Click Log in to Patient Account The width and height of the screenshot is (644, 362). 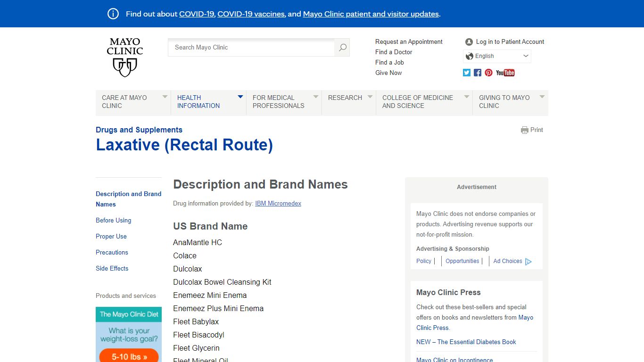(510, 42)
